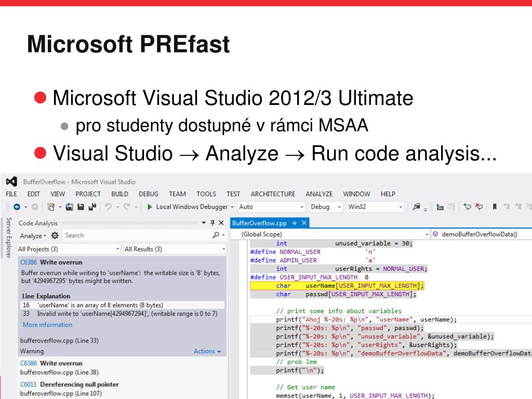Image resolution: width=532 pixels, height=399 pixels.
Task: Expand the (Global Scope) dropdown
Action: [427, 234]
